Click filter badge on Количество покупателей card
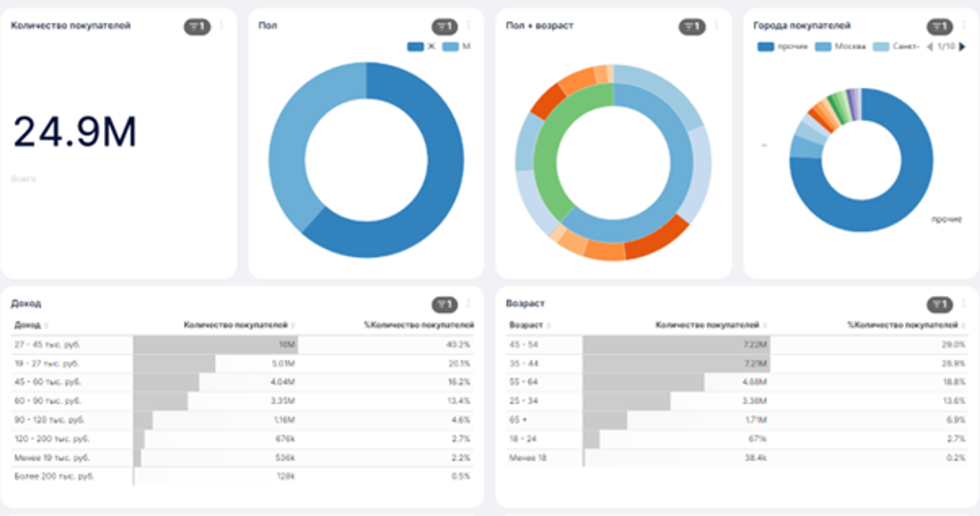Viewport: 980px width, 516px height. pyautogui.click(x=197, y=27)
